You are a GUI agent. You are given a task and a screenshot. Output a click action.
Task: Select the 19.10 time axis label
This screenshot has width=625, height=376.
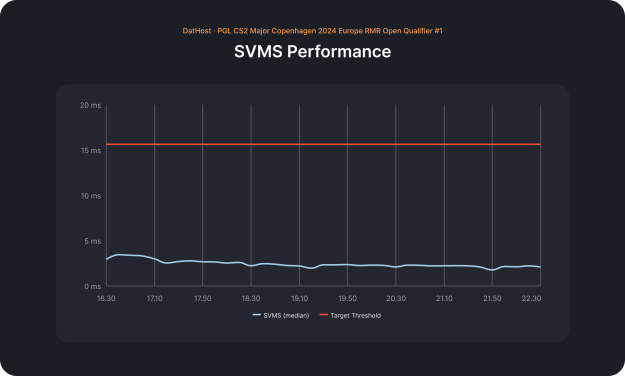click(x=299, y=298)
